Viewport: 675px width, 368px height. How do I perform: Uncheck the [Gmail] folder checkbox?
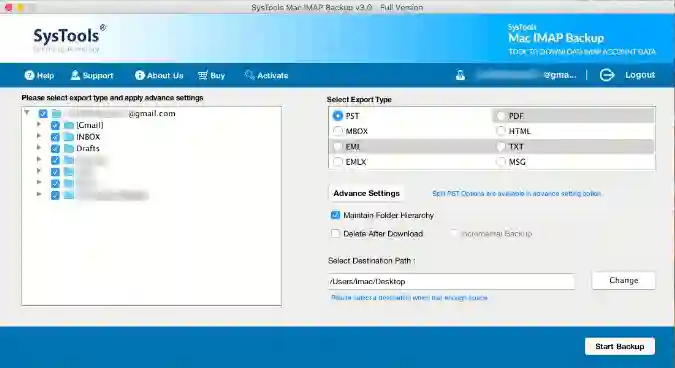[x=55, y=125]
